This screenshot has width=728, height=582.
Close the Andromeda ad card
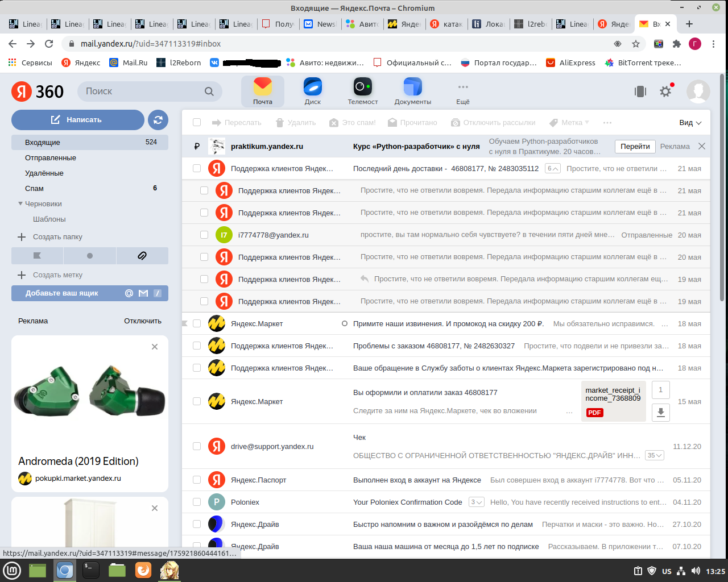click(x=155, y=347)
